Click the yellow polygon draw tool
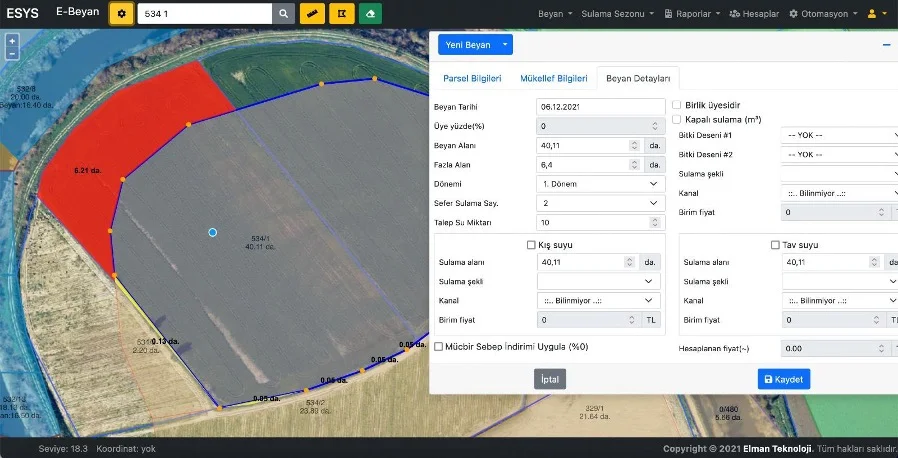898x458 pixels. (342, 14)
